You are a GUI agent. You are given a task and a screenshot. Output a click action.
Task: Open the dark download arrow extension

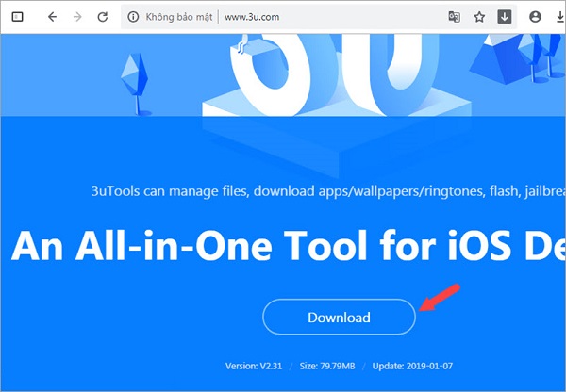tap(505, 17)
